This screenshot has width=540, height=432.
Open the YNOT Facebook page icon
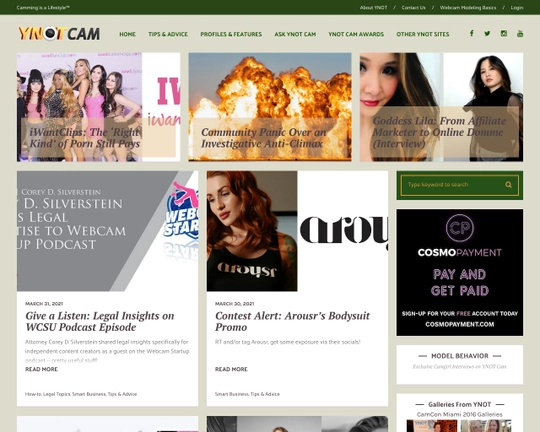point(471,33)
